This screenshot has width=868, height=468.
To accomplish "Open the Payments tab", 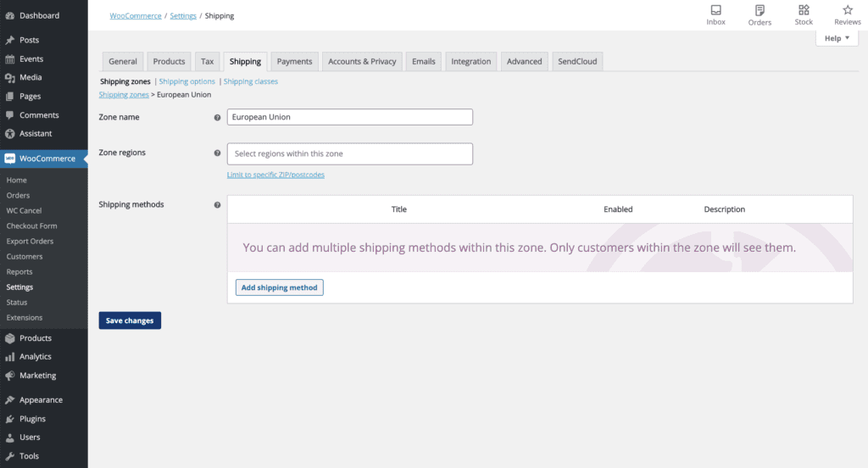I will point(294,62).
